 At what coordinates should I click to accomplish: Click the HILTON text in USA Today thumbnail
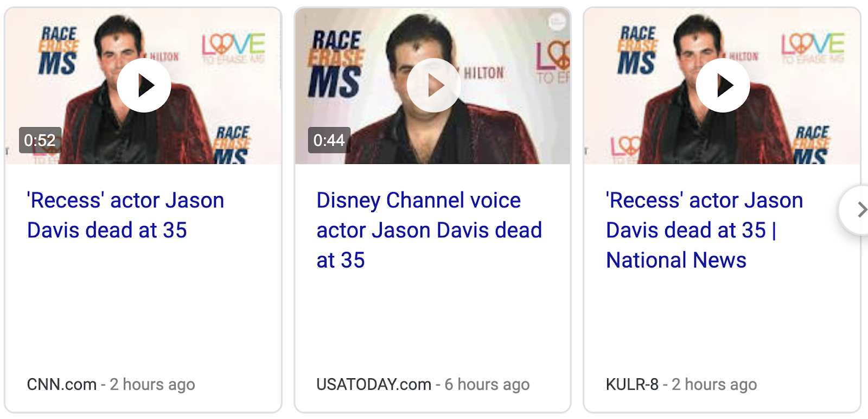[x=484, y=73]
